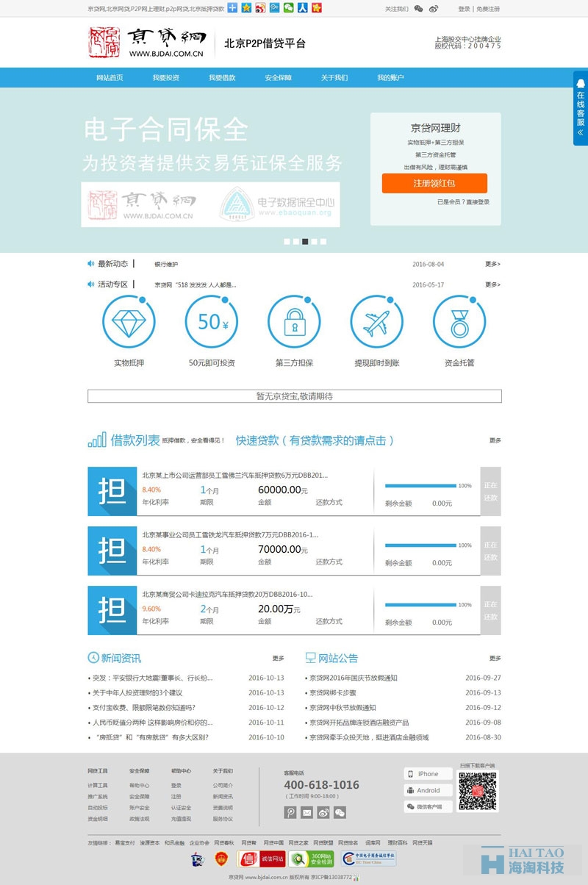588x885 pixels.
Task: Open the 中国电子商务诚信单位 badge
Action: 370,859
